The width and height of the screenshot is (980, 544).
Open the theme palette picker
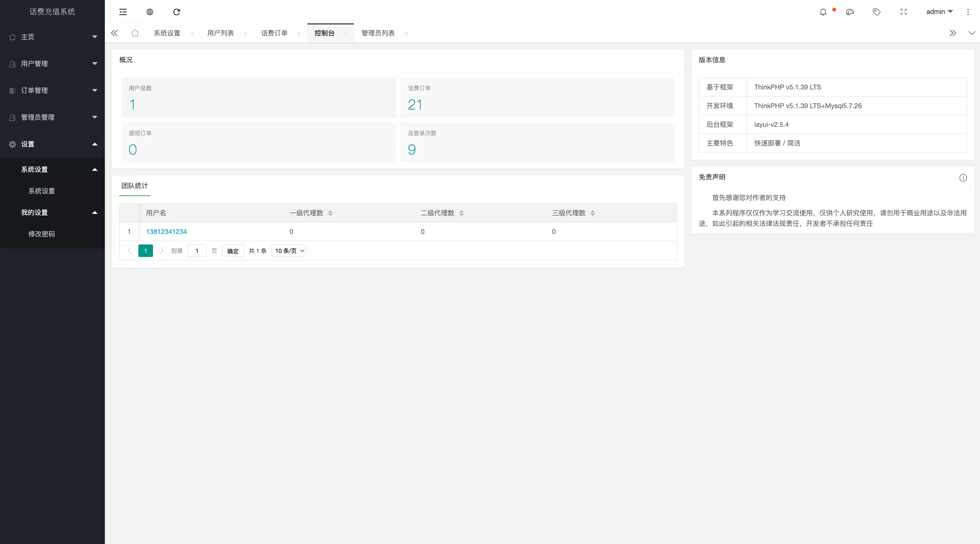coord(850,12)
